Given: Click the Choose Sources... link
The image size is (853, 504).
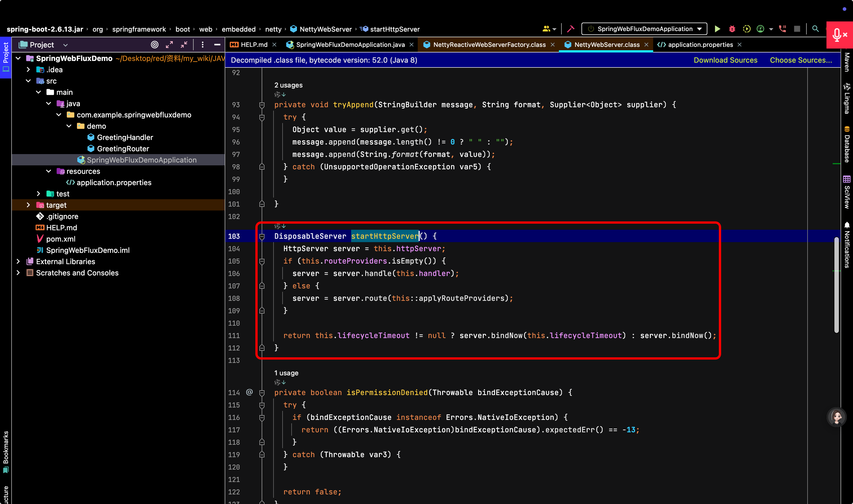Looking at the screenshot, I should [801, 60].
